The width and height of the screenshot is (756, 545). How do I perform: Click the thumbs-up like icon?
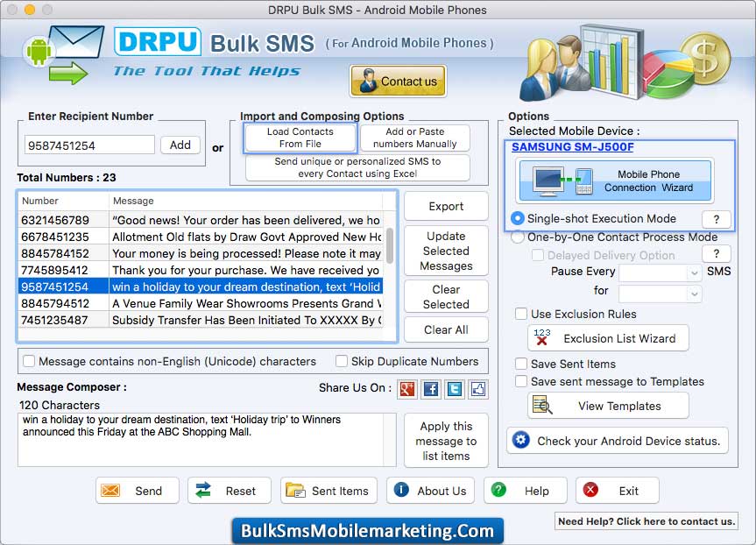(478, 389)
